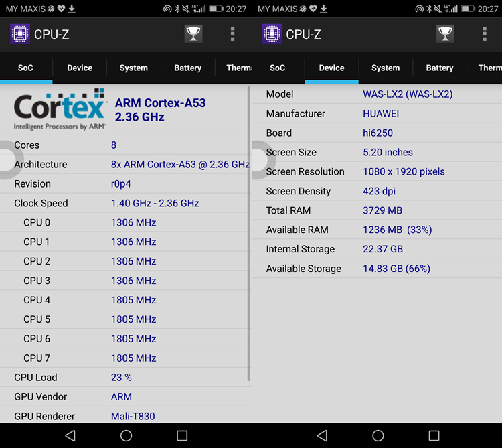The height and width of the screenshot is (448, 502).
Task: Tap the Bluetooth icon in left status bar
Action: pos(177,9)
